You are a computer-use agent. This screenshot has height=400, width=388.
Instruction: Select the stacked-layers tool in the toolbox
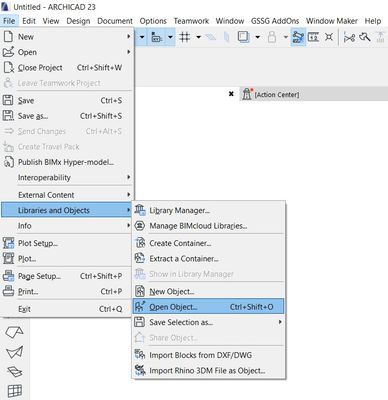coord(15,372)
